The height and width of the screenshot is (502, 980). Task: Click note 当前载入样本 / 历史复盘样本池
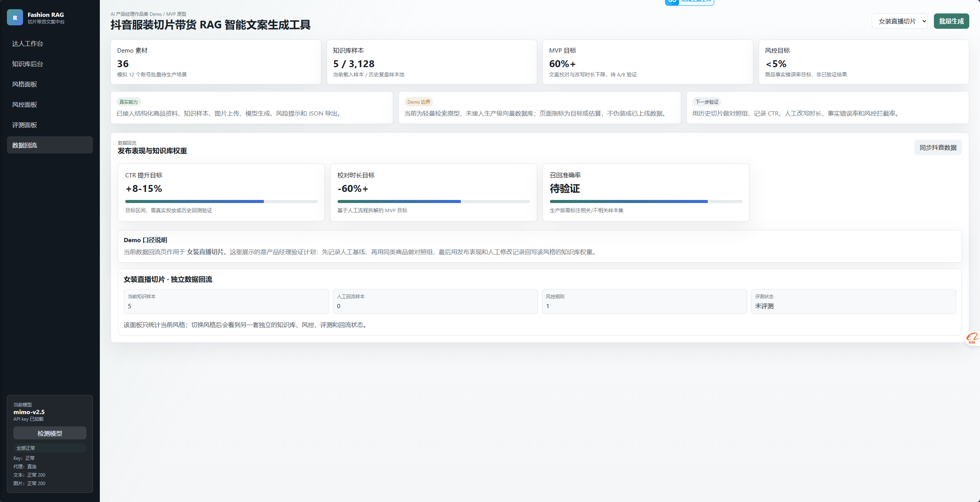point(369,74)
